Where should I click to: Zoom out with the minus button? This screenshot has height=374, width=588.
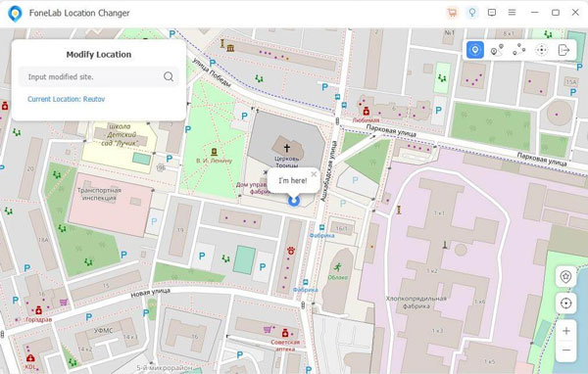click(565, 351)
